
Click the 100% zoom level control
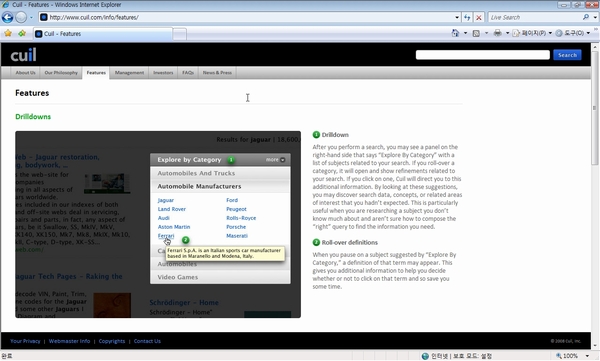(567, 356)
